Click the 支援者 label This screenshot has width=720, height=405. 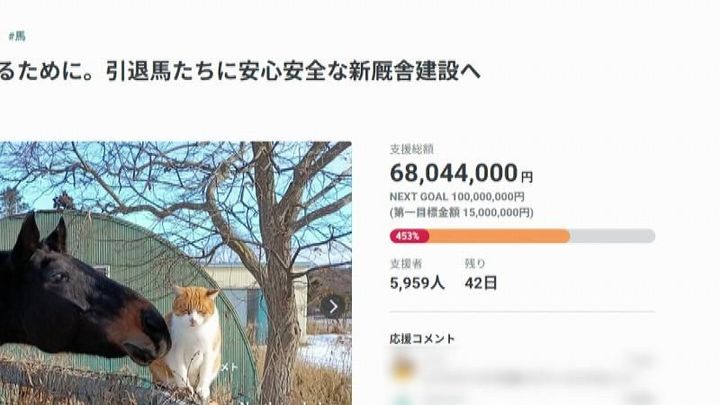[406, 264]
